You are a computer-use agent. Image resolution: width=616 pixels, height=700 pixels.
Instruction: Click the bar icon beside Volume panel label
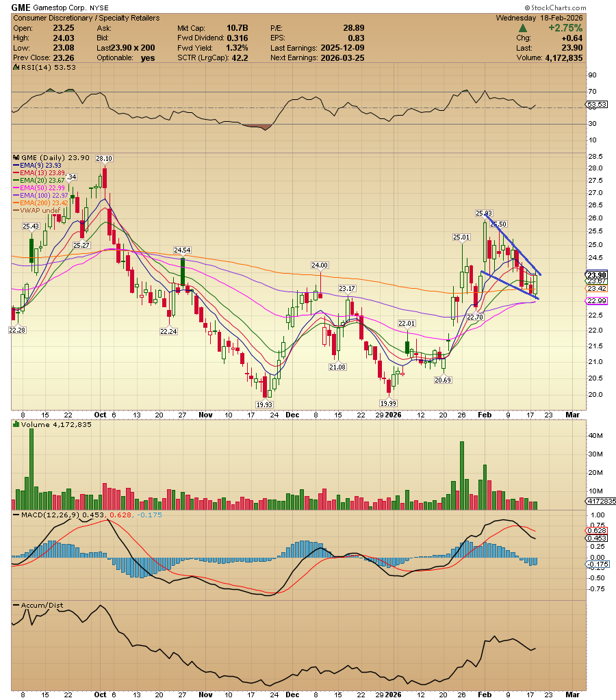tap(16, 424)
